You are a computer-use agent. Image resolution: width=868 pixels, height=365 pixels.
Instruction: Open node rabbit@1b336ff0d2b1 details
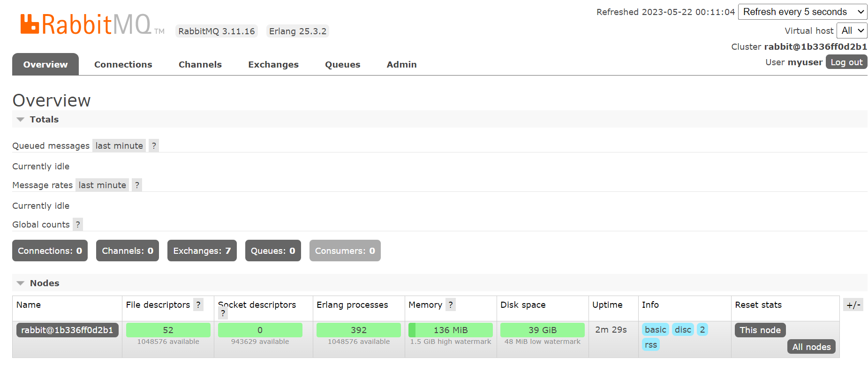point(67,330)
